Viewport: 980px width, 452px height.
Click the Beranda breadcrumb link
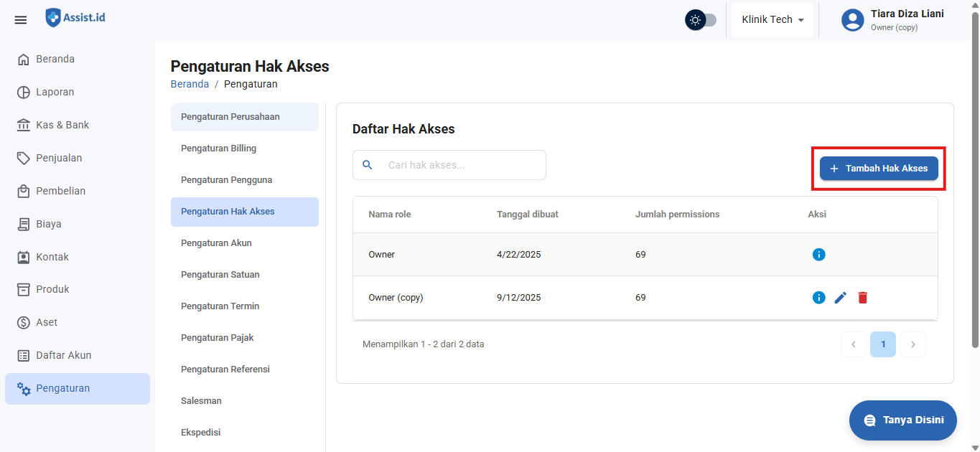(x=190, y=84)
